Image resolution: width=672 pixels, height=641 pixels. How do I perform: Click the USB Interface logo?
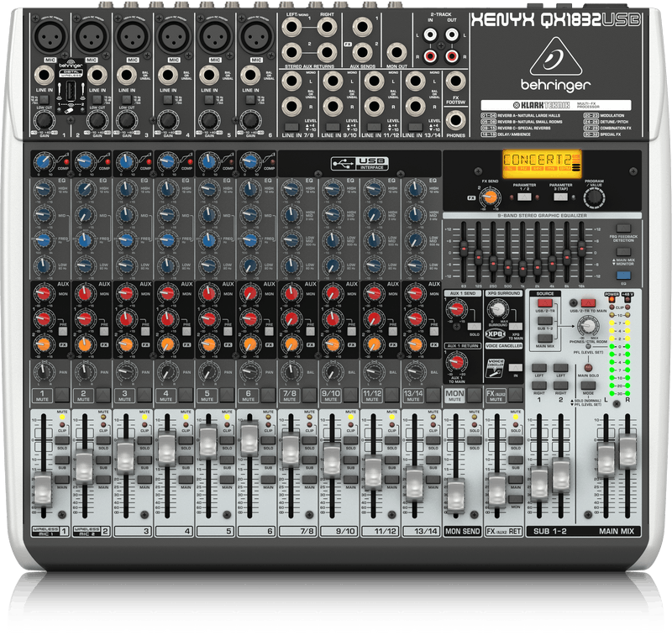tap(360, 163)
